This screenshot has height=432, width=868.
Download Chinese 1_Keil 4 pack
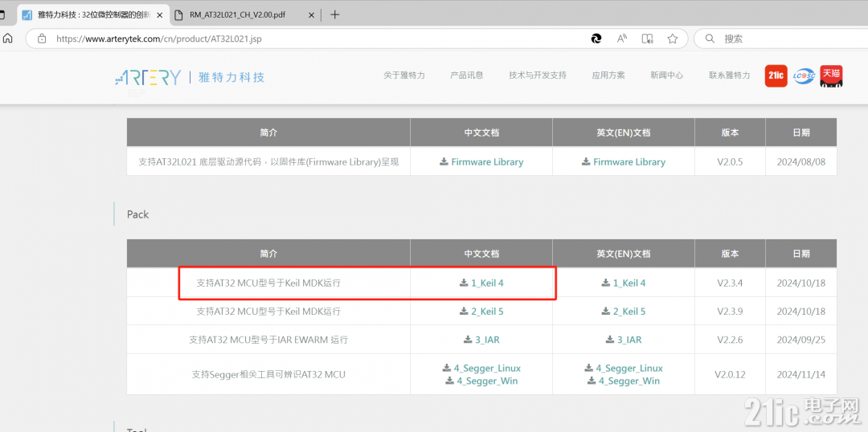coord(481,283)
